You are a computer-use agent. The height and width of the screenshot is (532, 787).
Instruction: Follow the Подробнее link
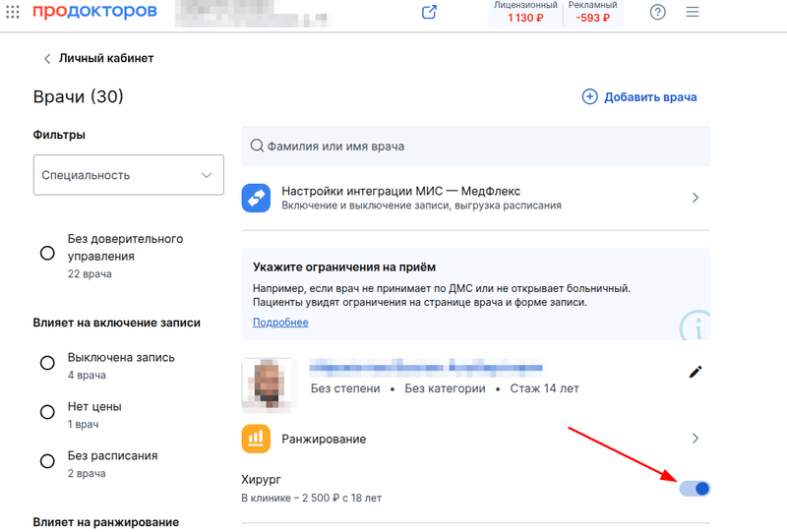click(x=280, y=323)
